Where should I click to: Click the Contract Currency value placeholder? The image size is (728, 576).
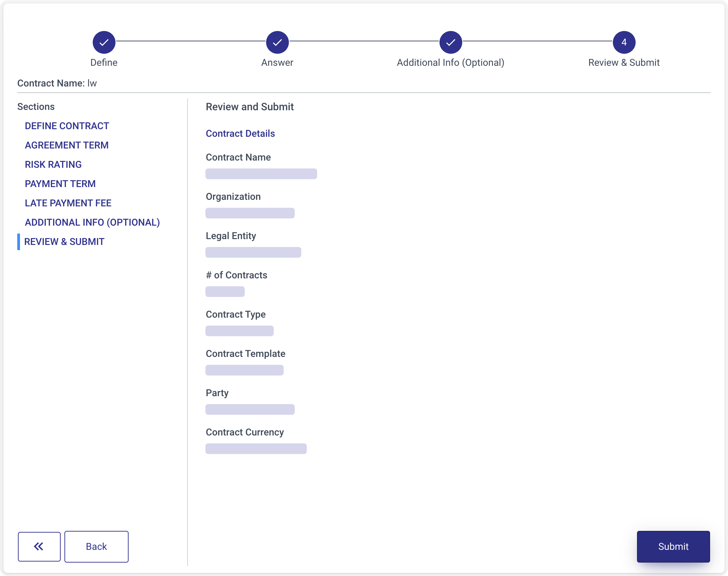256,449
